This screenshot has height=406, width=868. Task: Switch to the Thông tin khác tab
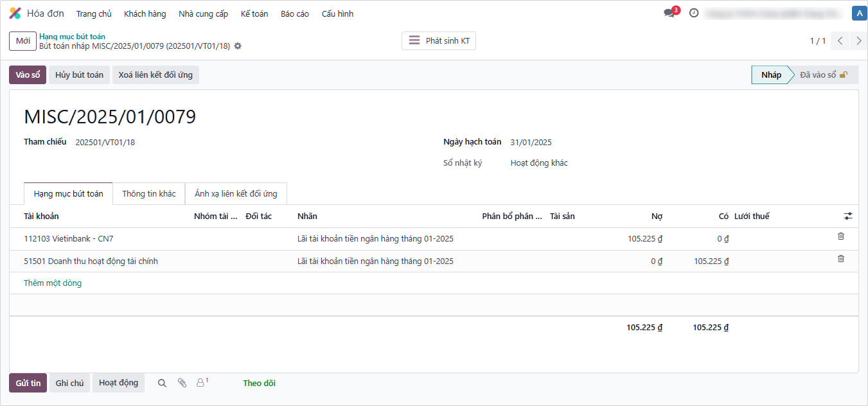click(x=148, y=194)
